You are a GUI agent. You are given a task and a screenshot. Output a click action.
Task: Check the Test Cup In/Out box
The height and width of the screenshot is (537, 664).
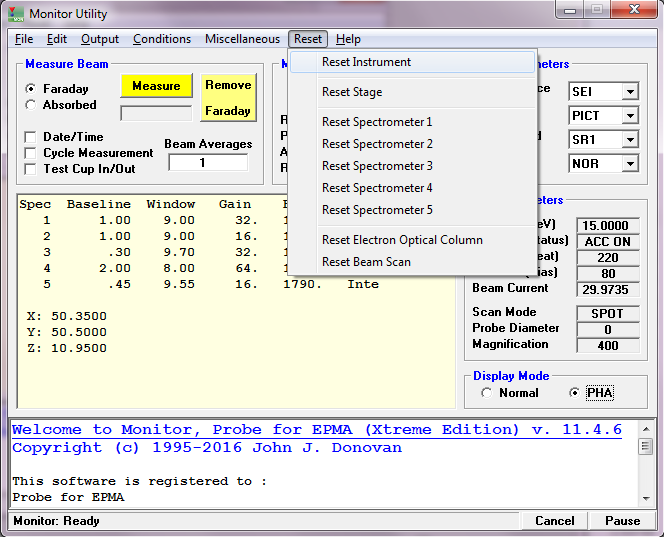[x=31, y=169]
